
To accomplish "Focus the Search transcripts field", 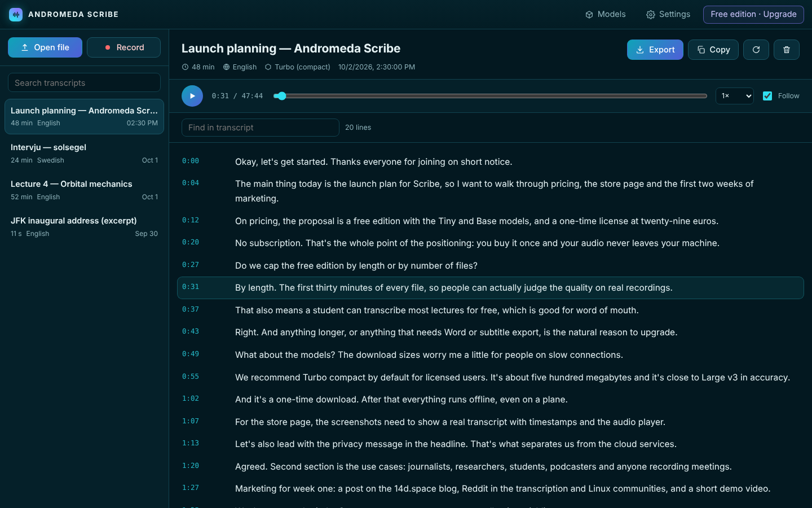I will click(84, 82).
